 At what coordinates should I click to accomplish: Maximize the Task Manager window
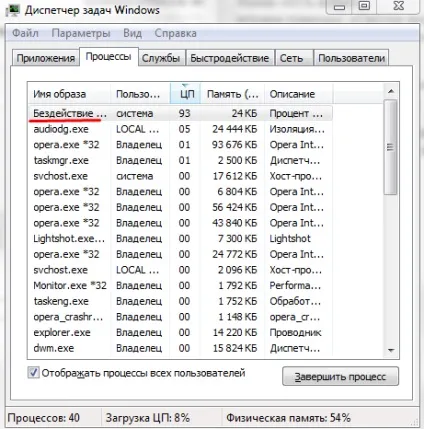[364, 6]
